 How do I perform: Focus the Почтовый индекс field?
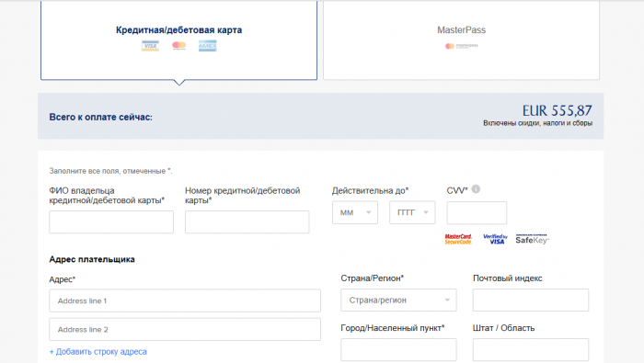(x=531, y=300)
